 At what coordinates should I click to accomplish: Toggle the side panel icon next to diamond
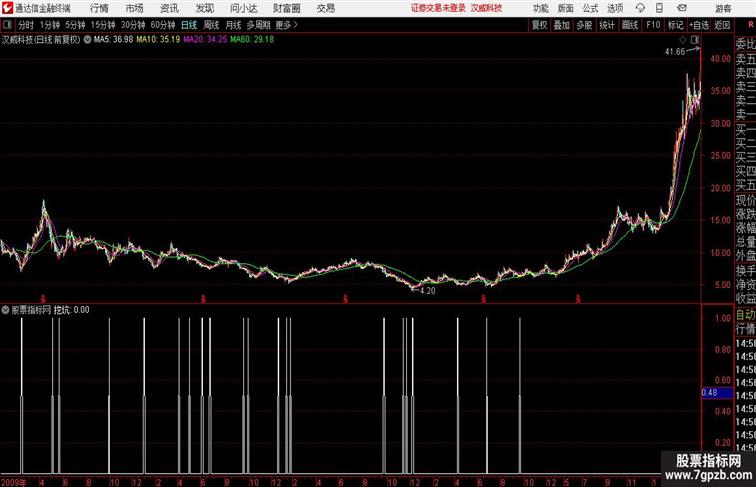[695, 40]
